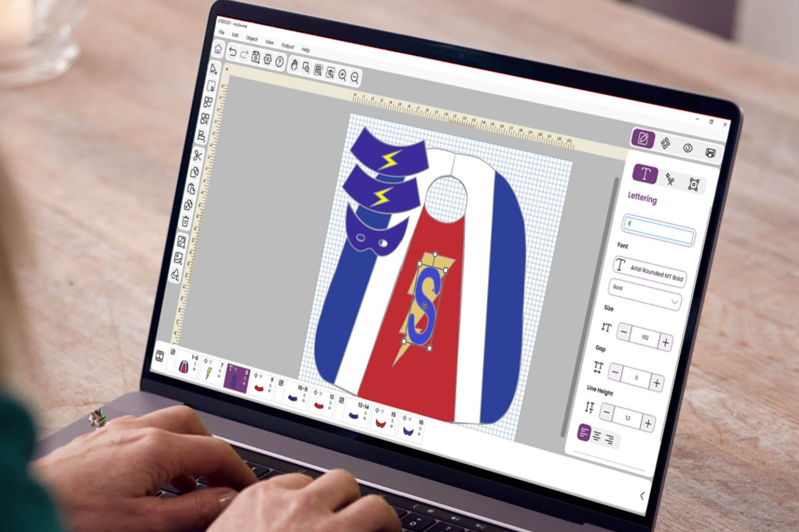Click the canvas vertical scrollbar
This screenshot has width=799, height=532.
point(589,308)
